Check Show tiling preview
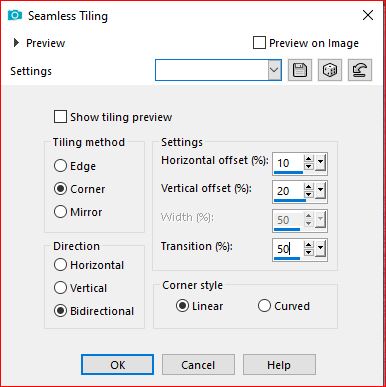Viewport: 386px width, 387px height. [60, 117]
